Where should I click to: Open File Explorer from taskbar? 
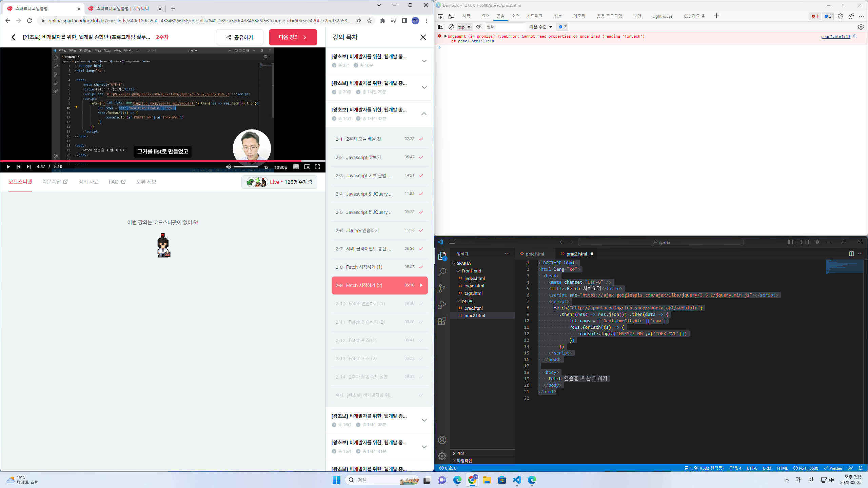click(x=487, y=480)
